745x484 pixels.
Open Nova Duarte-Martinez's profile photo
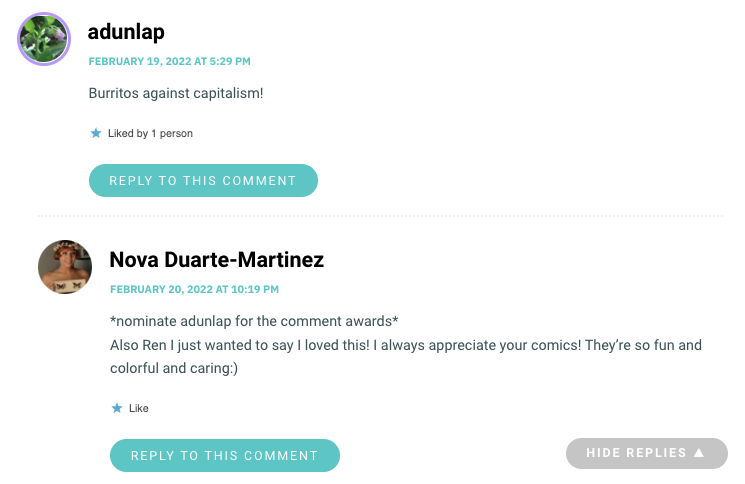point(65,267)
